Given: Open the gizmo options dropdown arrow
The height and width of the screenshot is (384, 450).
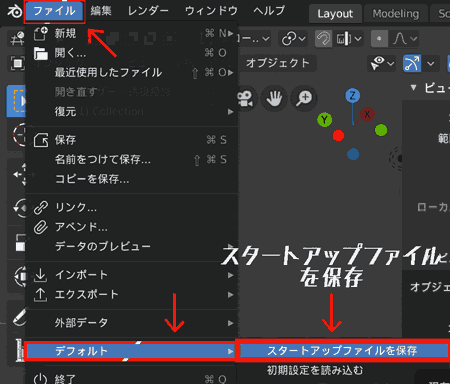Looking at the screenshot, I should tap(431, 63).
